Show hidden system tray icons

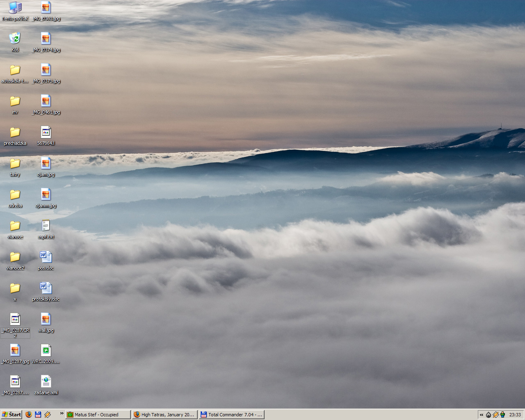tap(482, 415)
